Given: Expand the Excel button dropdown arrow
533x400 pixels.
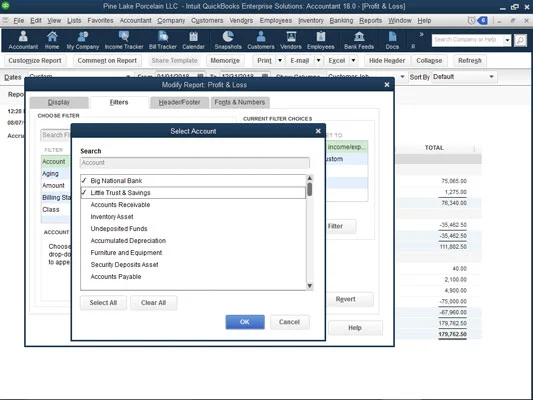Looking at the screenshot, I should point(353,60).
